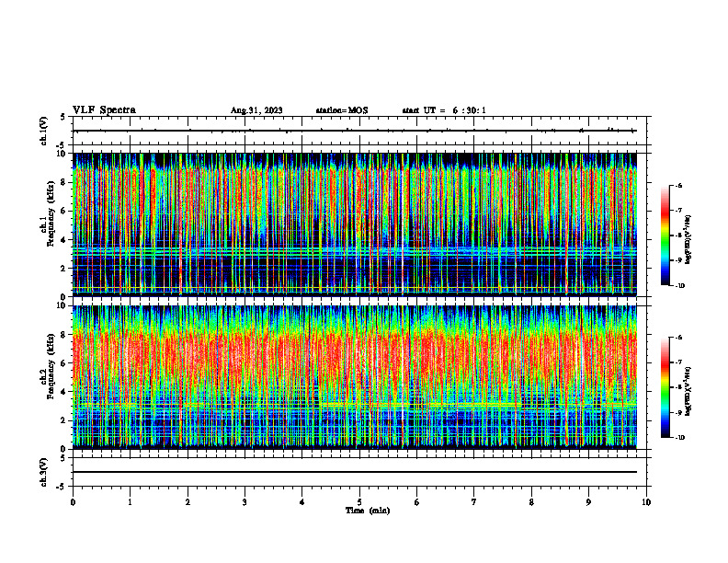The width and height of the screenshot is (728, 563).
Task: Select the "start UT = 6 :30: 1" header text
Action: pos(444,110)
